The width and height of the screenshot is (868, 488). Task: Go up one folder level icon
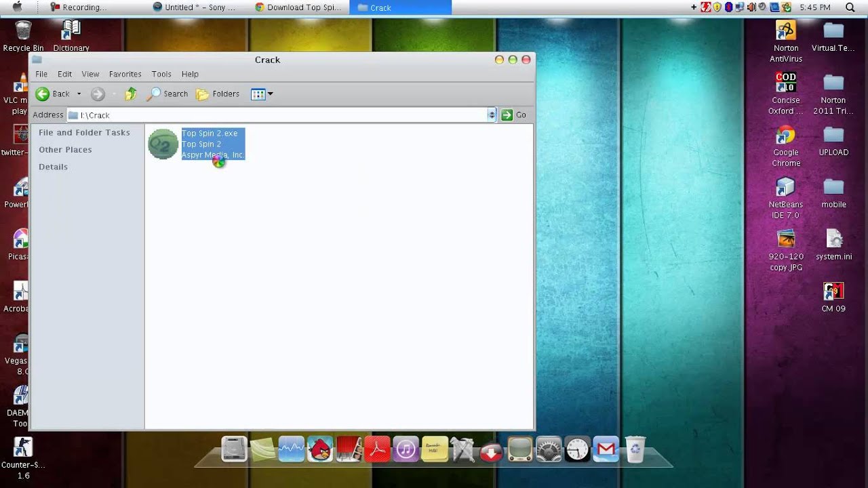(131, 94)
